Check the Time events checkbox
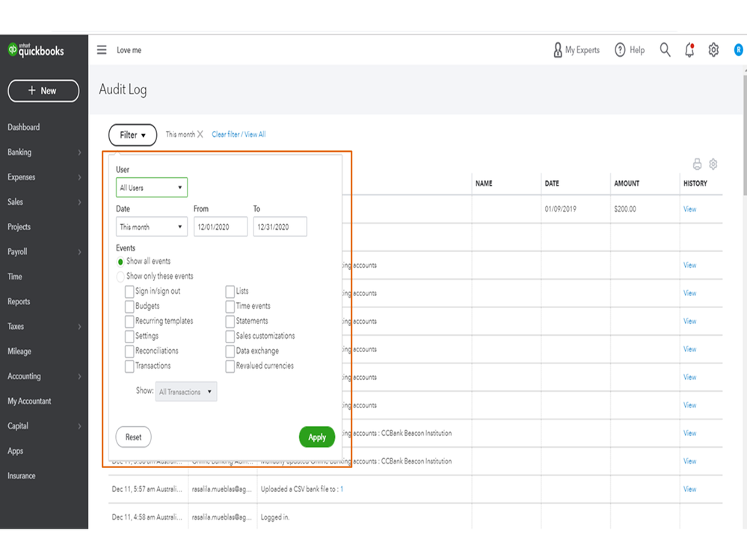This screenshot has height=560, width=747. pyautogui.click(x=230, y=307)
